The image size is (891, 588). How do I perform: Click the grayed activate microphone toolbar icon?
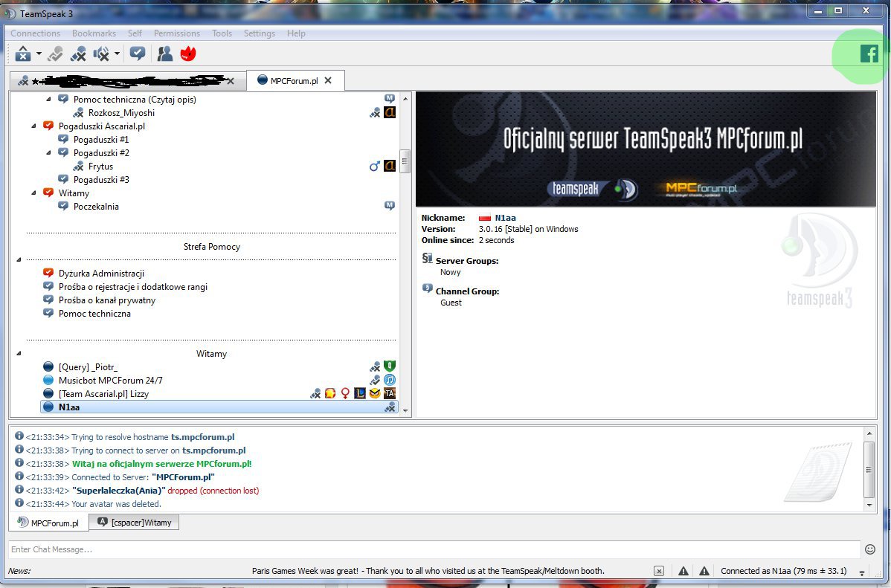[55, 54]
